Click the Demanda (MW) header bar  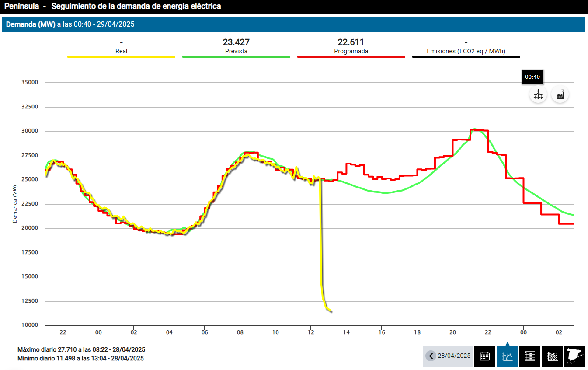click(x=293, y=24)
